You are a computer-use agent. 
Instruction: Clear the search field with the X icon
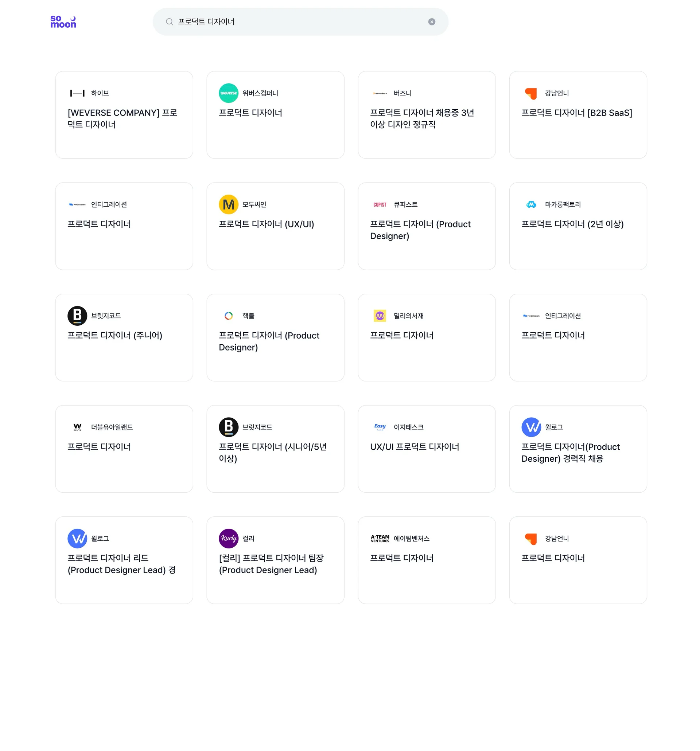[431, 22]
